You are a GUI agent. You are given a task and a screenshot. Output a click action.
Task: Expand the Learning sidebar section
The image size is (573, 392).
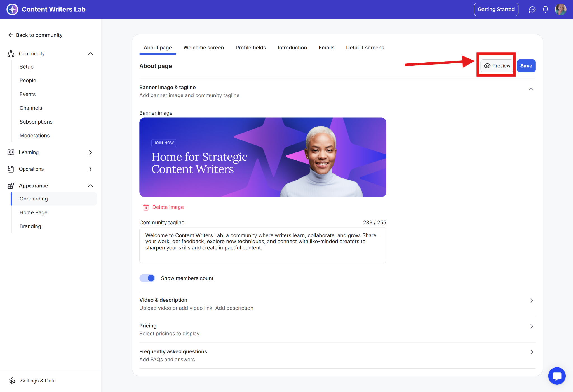90,152
